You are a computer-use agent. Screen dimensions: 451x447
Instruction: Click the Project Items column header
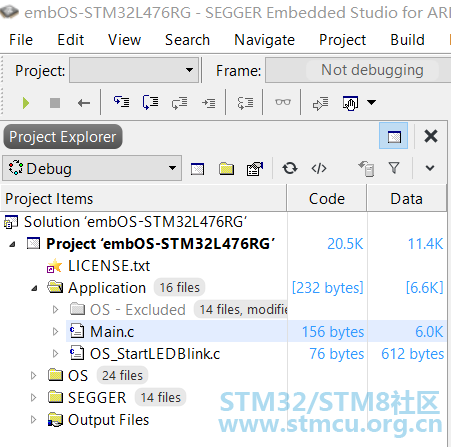click(x=144, y=199)
